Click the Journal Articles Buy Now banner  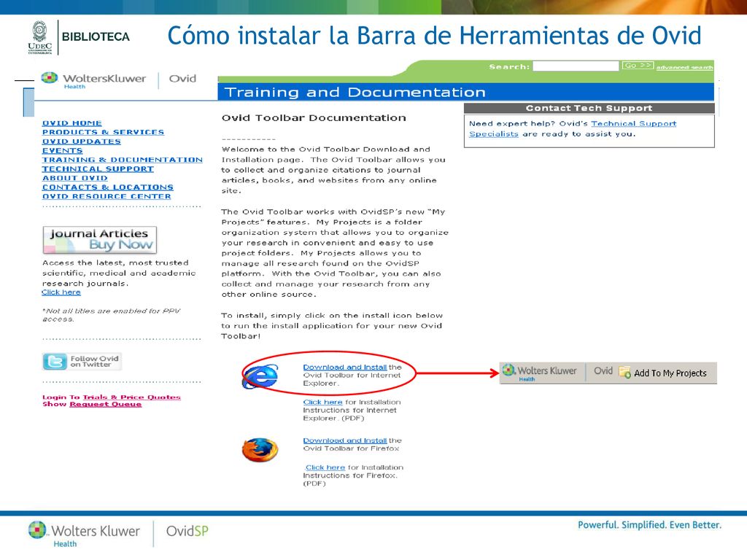coord(99,239)
